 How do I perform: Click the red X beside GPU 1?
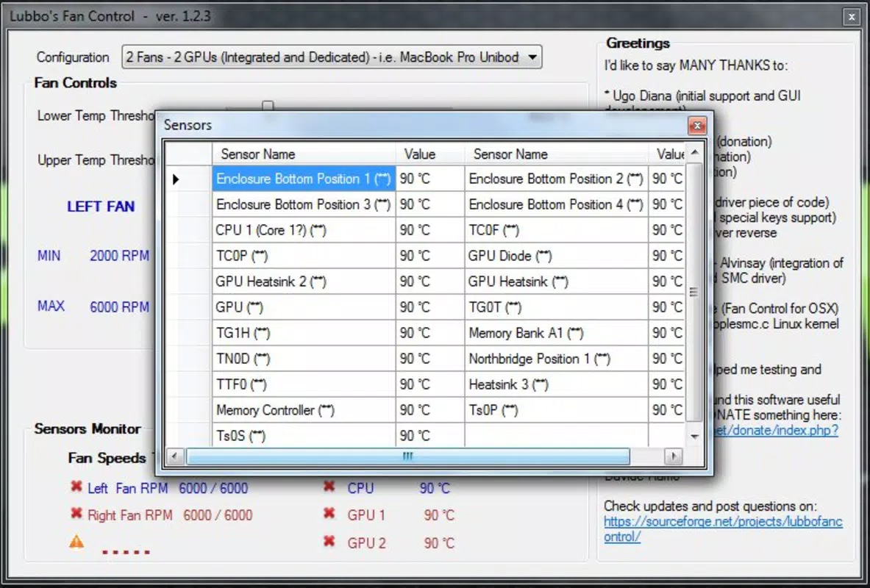click(x=329, y=513)
